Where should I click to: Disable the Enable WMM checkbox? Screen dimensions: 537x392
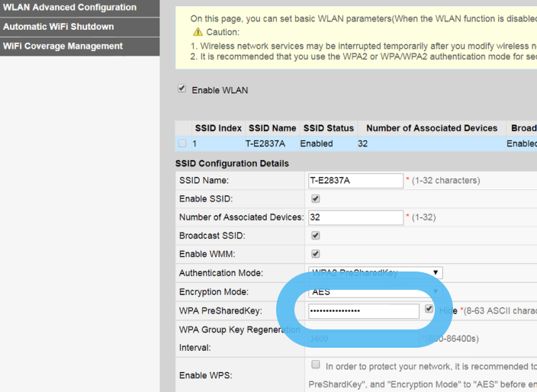316,254
